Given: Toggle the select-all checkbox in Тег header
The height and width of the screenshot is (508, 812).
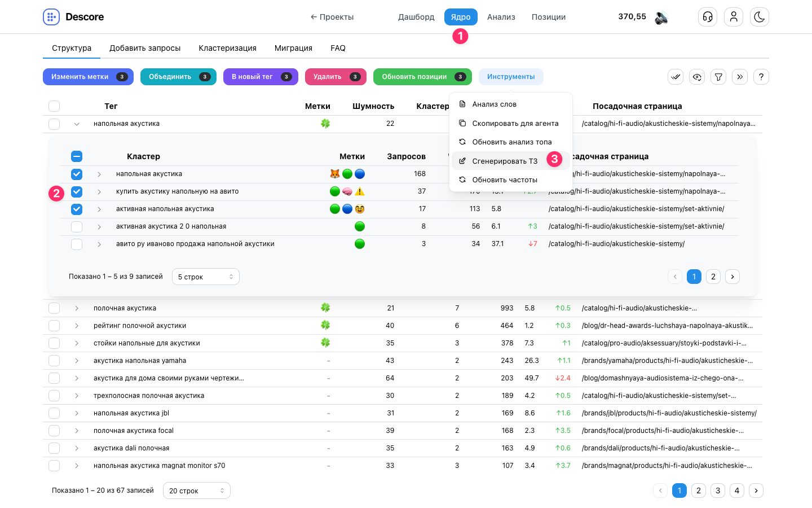Looking at the screenshot, I should coord(54,106).
